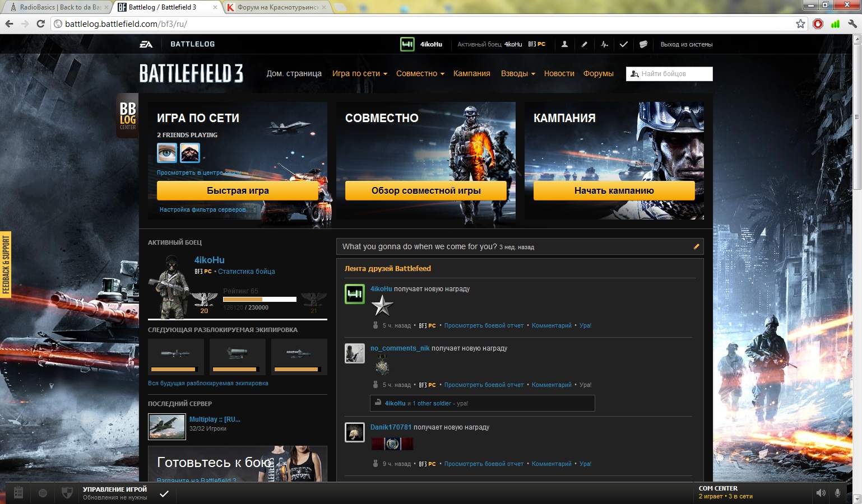
Task: Go back with the browser back arrow
Action: pyautogui.click(x=9, y=24)
